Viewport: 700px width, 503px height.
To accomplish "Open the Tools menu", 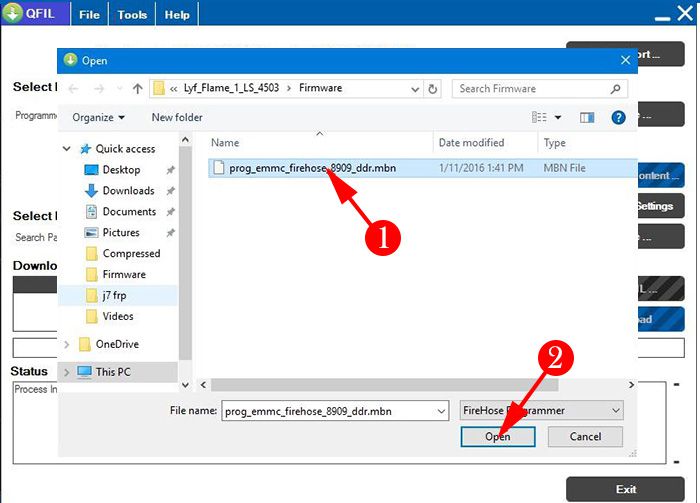I will tap(132, 15).
